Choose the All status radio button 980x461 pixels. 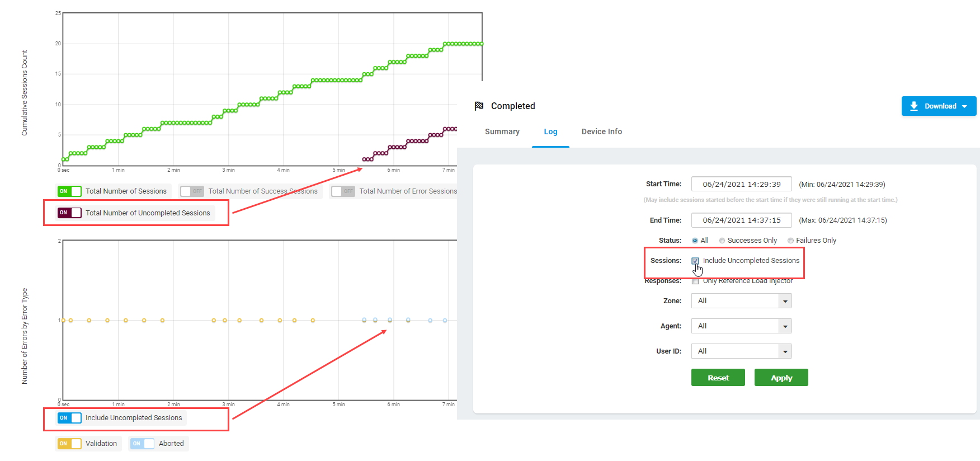coord(695,241)
